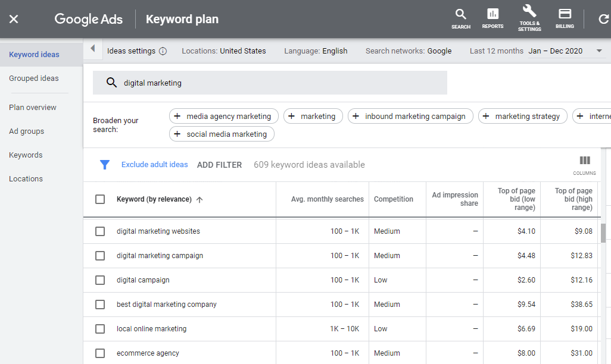The height and width of the screenshot is (364, 611).
Task: Click the plus icon on media agency marketing
Action: (177, 116)
